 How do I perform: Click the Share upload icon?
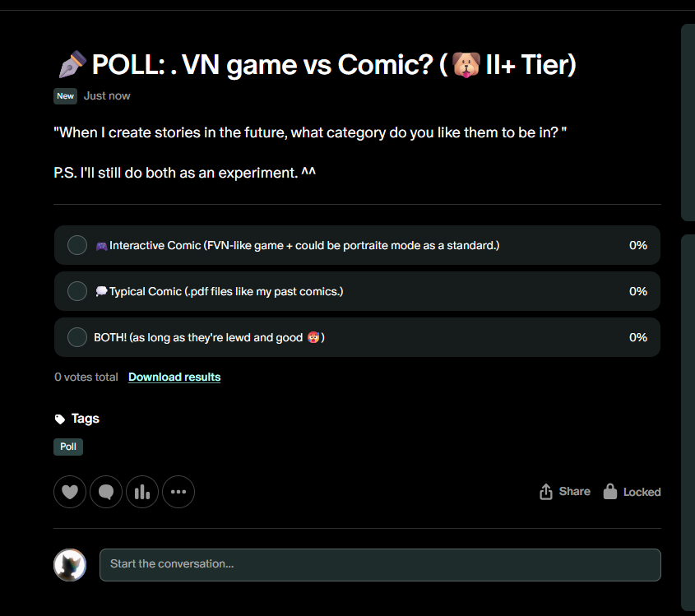click(x=546, y=492)
